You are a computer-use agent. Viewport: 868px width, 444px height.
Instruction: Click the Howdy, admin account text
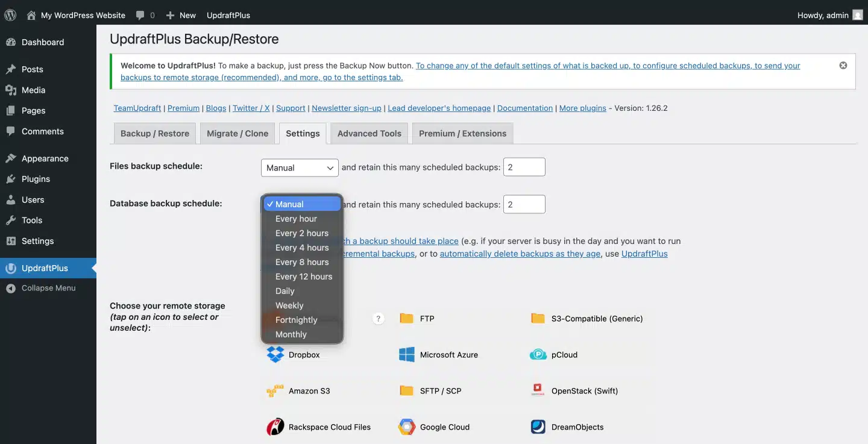tap(823, 15)
